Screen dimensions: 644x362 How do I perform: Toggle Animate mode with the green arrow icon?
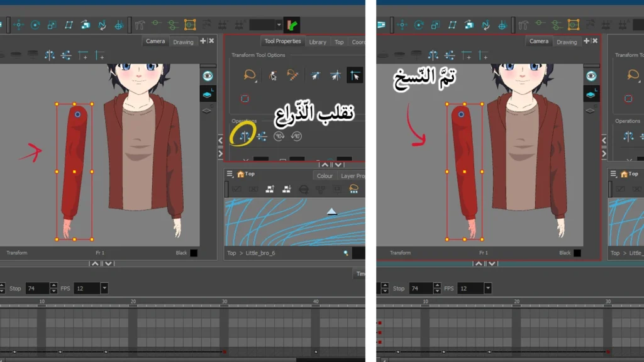point(292,25)
